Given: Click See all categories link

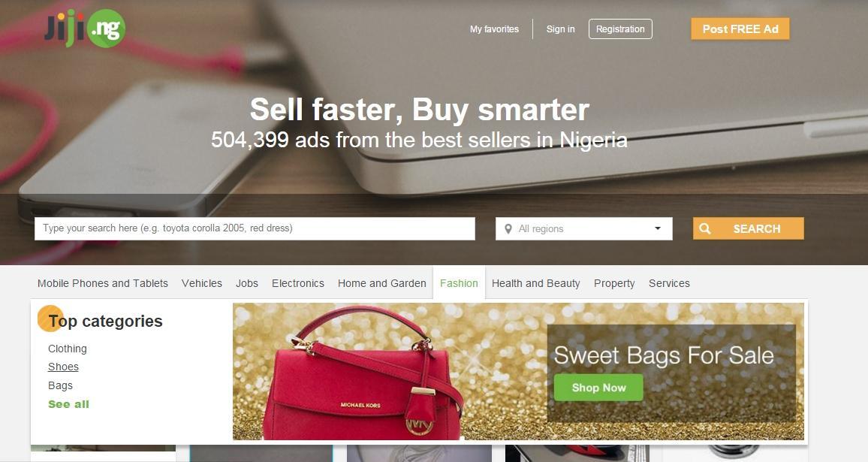Looking at the screenshot, I should pos(68,404).
